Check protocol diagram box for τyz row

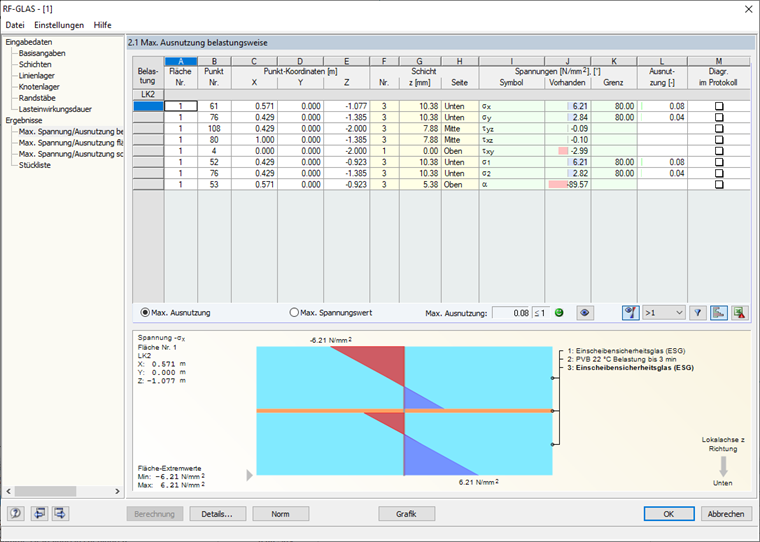(719, 128)
